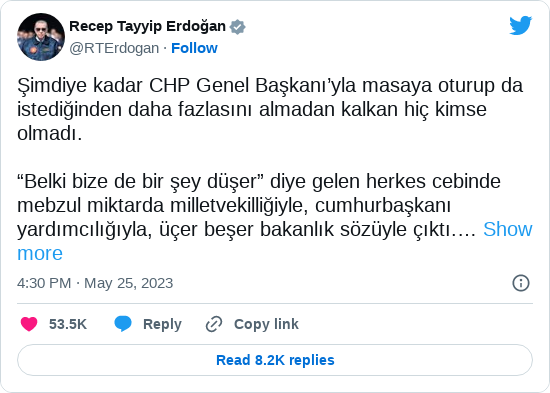Click the Reply label
This screenshot has height=393, width=550.
coord(162,324)
